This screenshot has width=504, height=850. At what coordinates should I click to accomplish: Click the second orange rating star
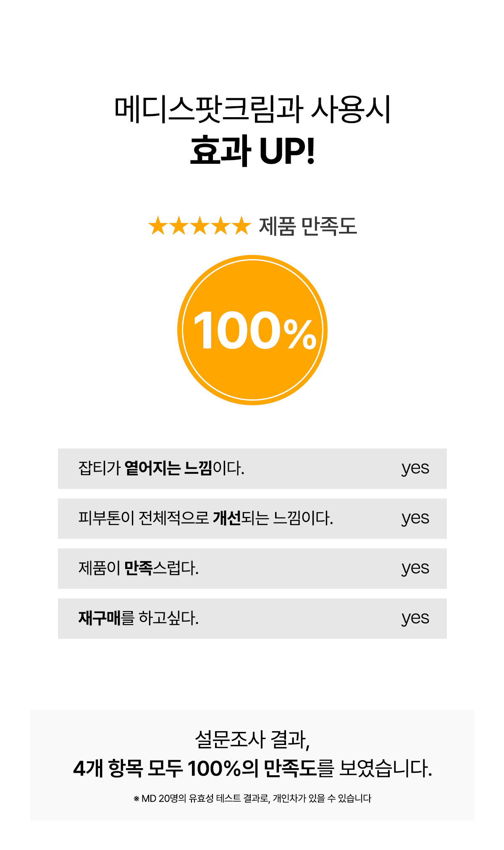(x=179, y=226)
